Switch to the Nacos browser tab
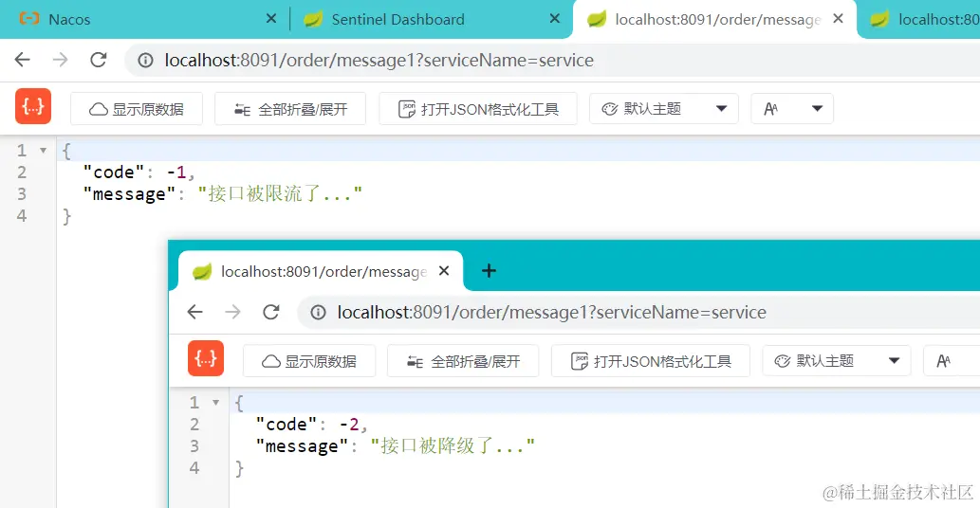The height and width of the screenshot is (508, 980). click(144, 19)
